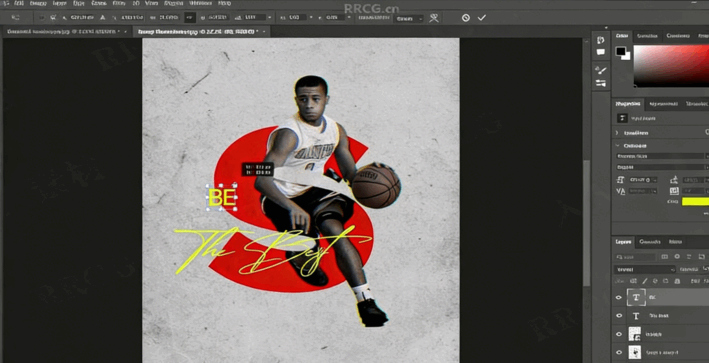The image size is (709, 363).
Task: Click the type layer icon in Properties
Action: coord(622,118)
